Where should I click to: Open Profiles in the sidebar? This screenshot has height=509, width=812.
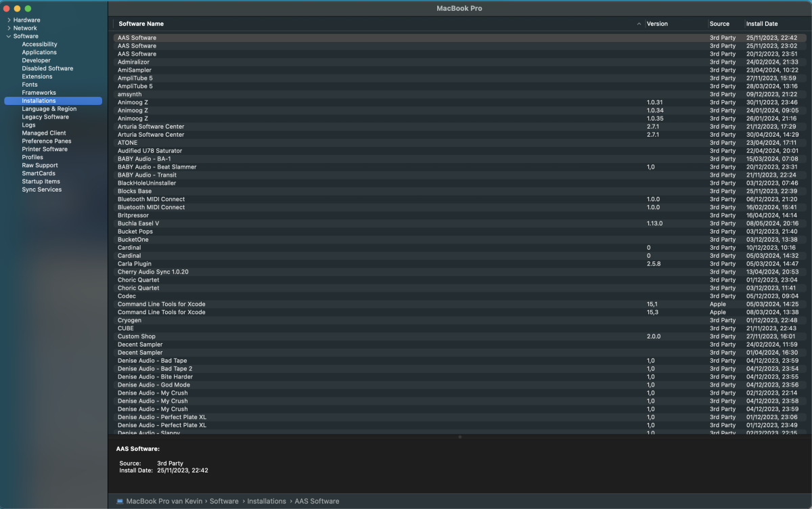(32, 157)
